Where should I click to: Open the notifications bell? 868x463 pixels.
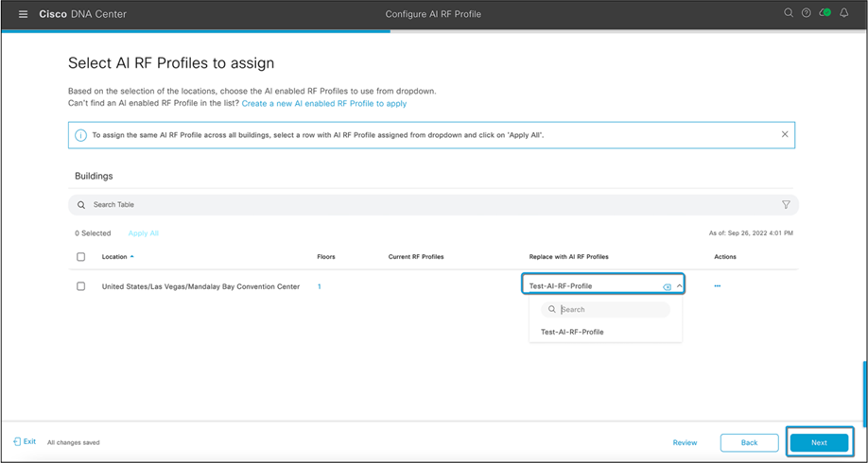coord(843,12)
